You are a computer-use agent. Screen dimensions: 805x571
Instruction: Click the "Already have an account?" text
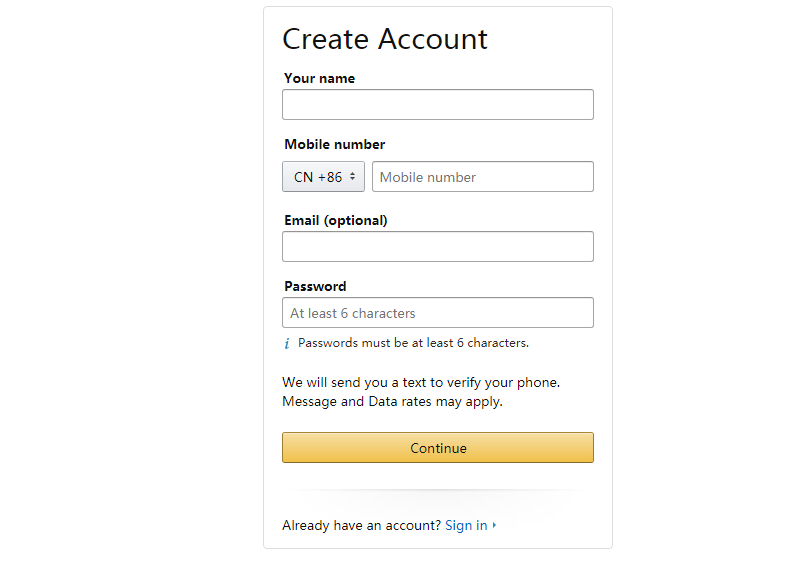pos(361,526)
